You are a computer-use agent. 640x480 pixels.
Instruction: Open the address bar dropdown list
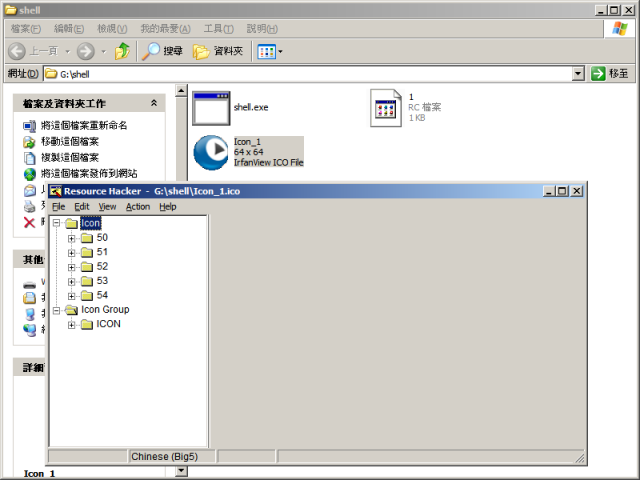point(578,74)
